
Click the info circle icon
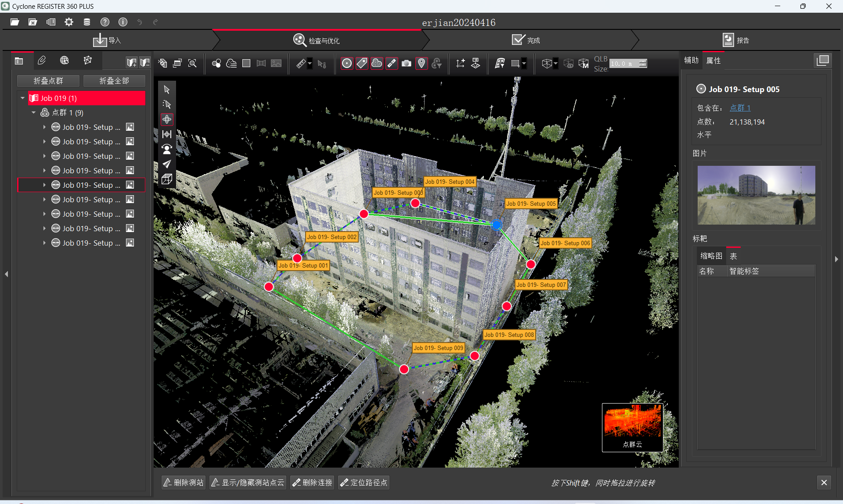click(123, 22)
